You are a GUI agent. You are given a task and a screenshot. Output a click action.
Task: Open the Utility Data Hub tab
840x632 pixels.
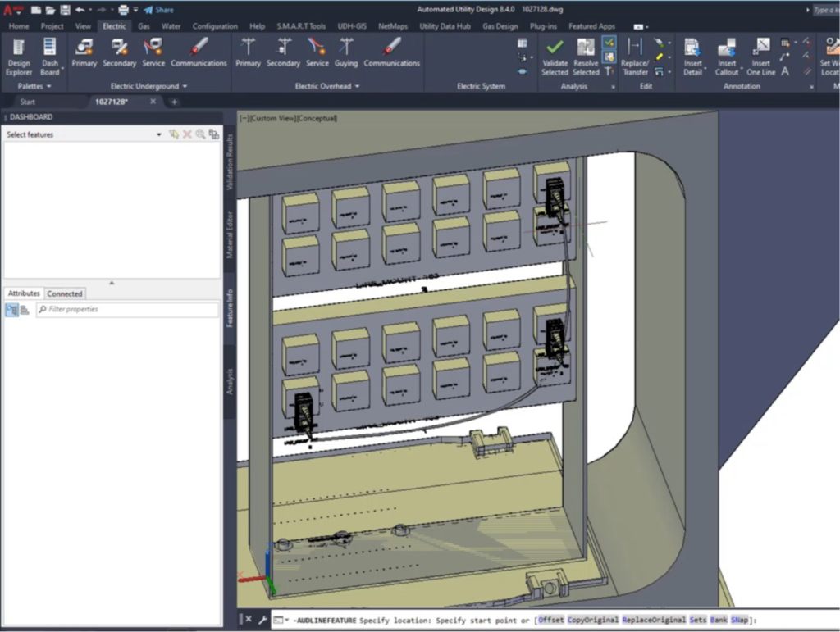pos(445,26)
